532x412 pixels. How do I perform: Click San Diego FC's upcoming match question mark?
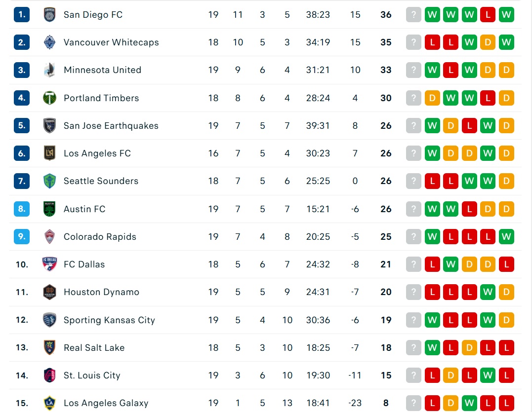(413, 15)
